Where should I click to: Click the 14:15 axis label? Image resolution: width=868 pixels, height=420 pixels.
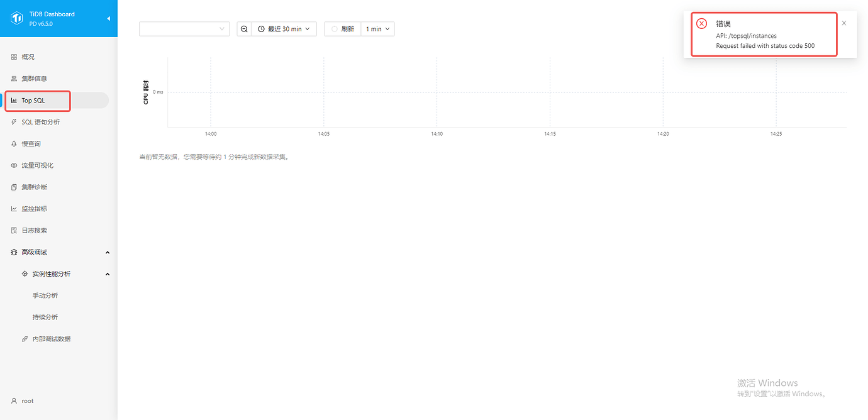point(550,134)
